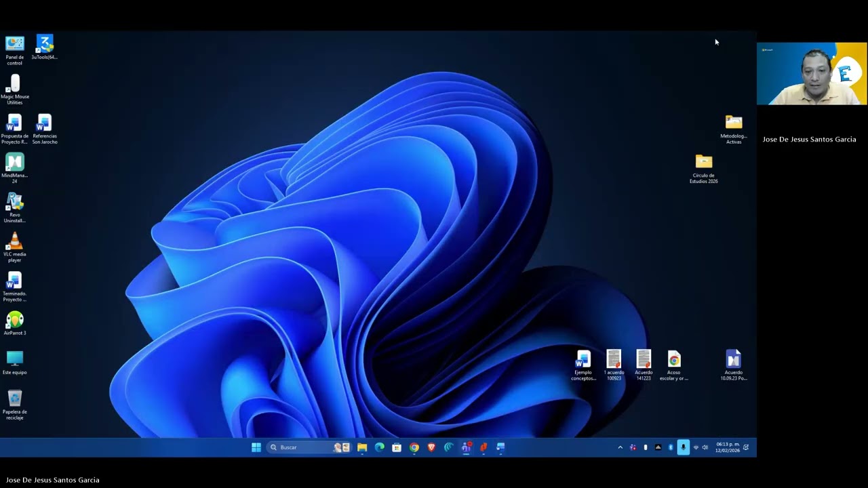Toggle the microphone tray icon
This screenshot has width=868, height=488.
[683, 447]
